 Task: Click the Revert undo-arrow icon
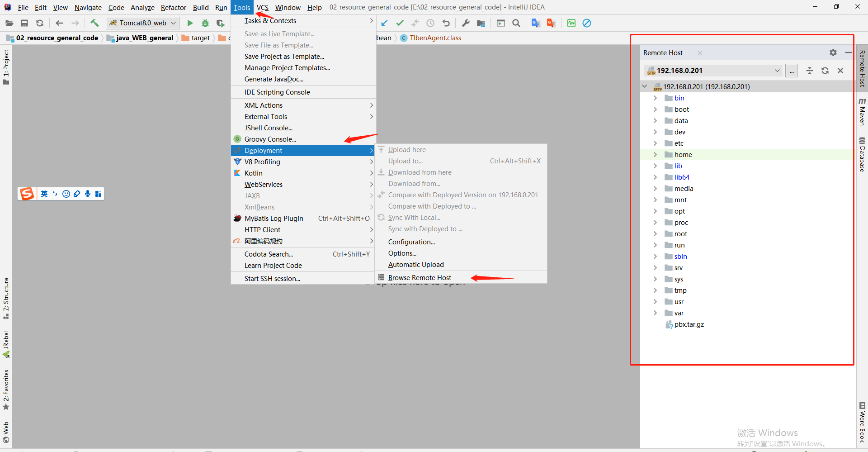[x=446, y=23]
